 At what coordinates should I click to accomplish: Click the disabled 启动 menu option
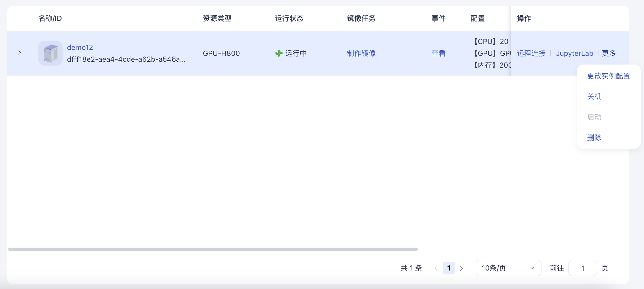(x=594, y=117)
